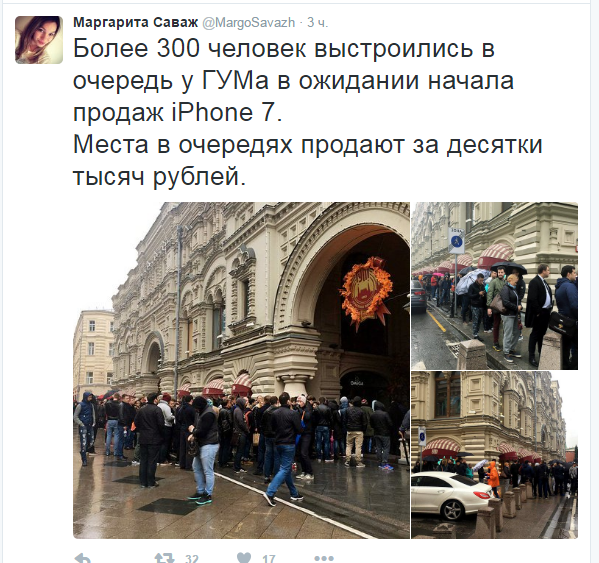Click the "3 ч." tweet timestamp
Viewport: 599px width, 563px height.
tap(318, 23)
